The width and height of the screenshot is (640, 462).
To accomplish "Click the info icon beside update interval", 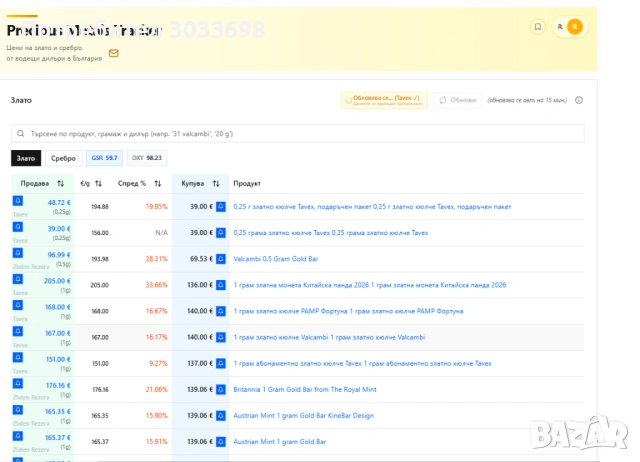I will (579, 100).
